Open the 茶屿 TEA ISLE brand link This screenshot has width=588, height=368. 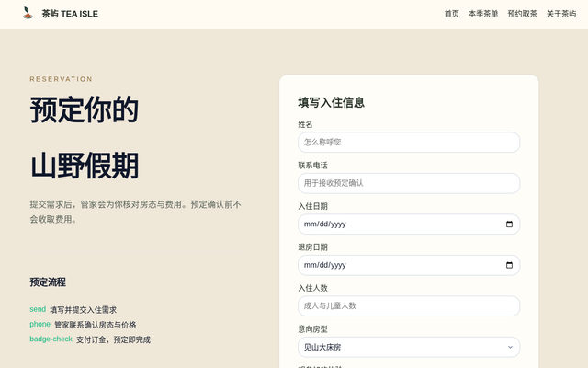pos(60,14)
